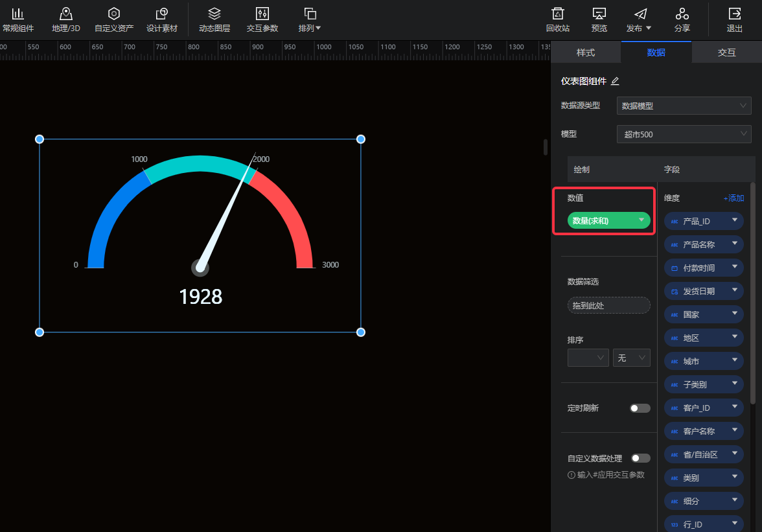Viewport: 762px width, 532px height.
Task: Open the 数量(求和) field dropdown arrow
Action: [641, 220]
